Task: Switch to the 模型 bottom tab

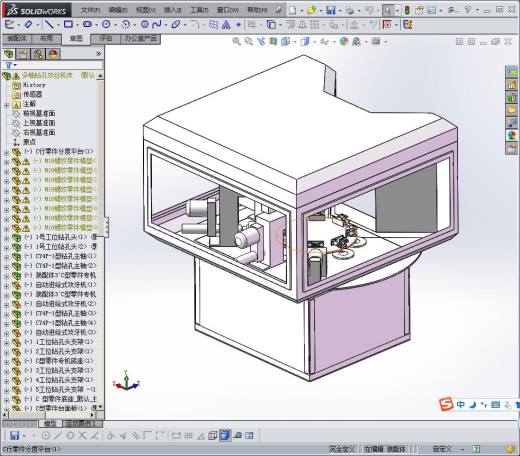Action: coord(51,424)
